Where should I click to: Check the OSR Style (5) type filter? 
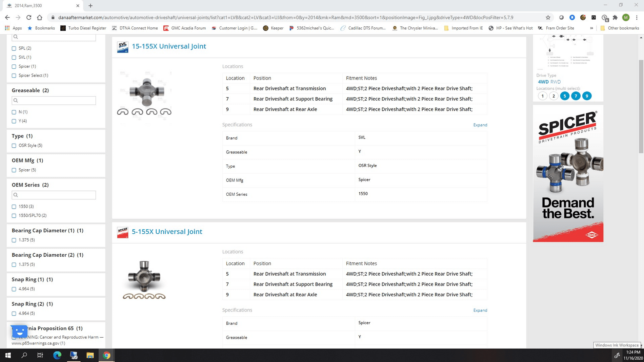[x=14, y=146]
